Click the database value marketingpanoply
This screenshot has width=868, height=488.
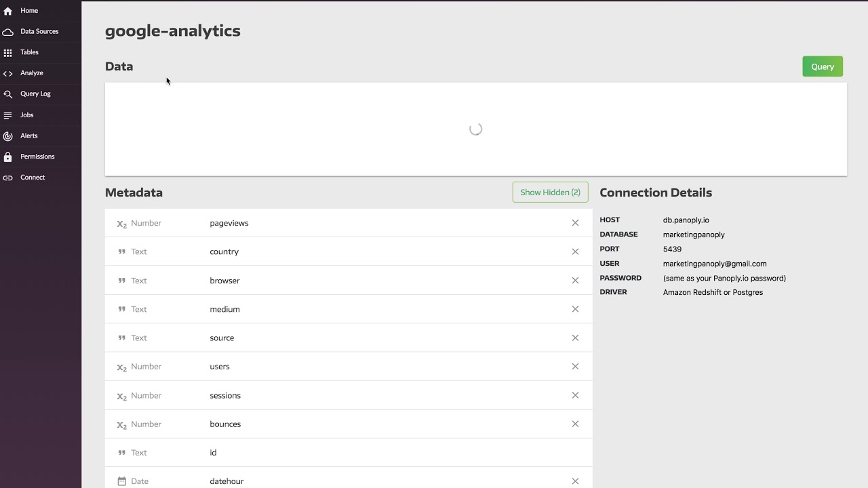click(x=694, y=235)
